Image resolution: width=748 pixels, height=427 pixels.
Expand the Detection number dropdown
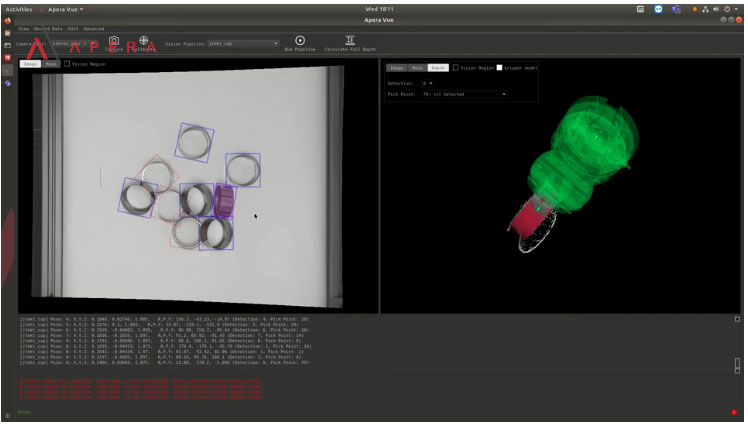(x=428, y=83)
